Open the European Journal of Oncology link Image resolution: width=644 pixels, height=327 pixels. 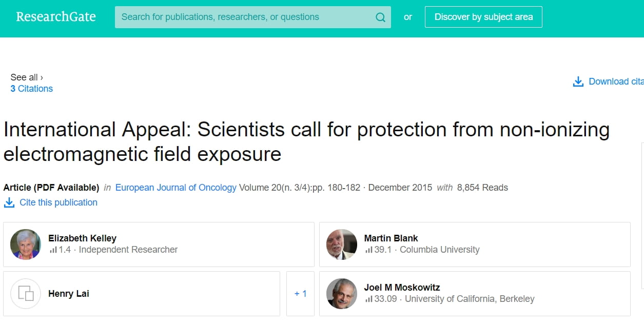[x=175, y=188]
